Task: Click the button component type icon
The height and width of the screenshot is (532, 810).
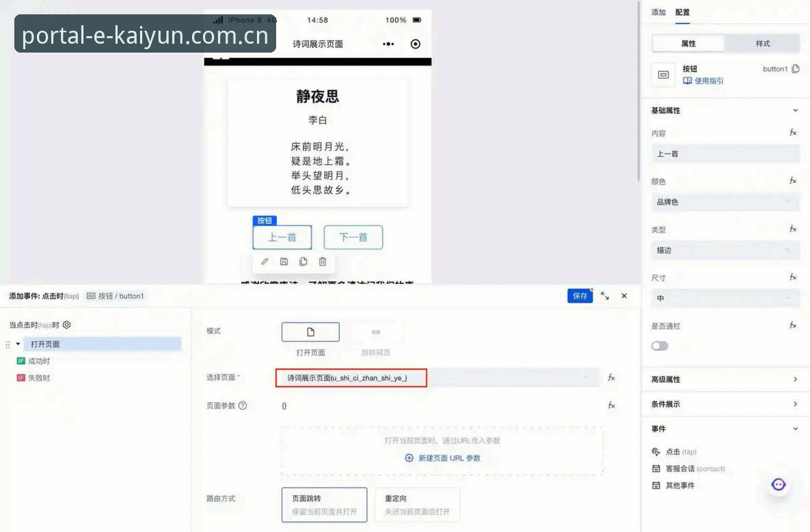Action: click(663, 75)
